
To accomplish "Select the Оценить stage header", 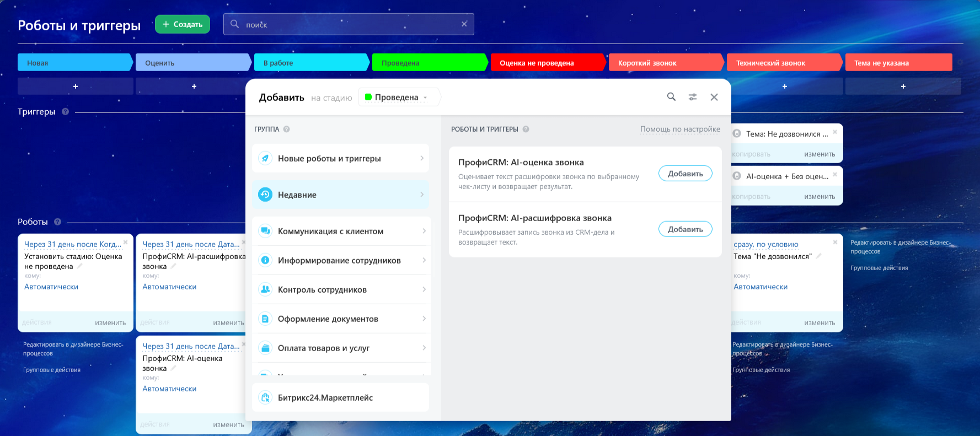I will click(193, 62).
